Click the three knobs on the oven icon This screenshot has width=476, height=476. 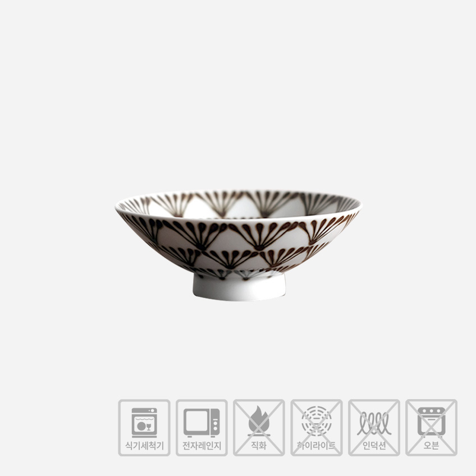click(431, 411)
